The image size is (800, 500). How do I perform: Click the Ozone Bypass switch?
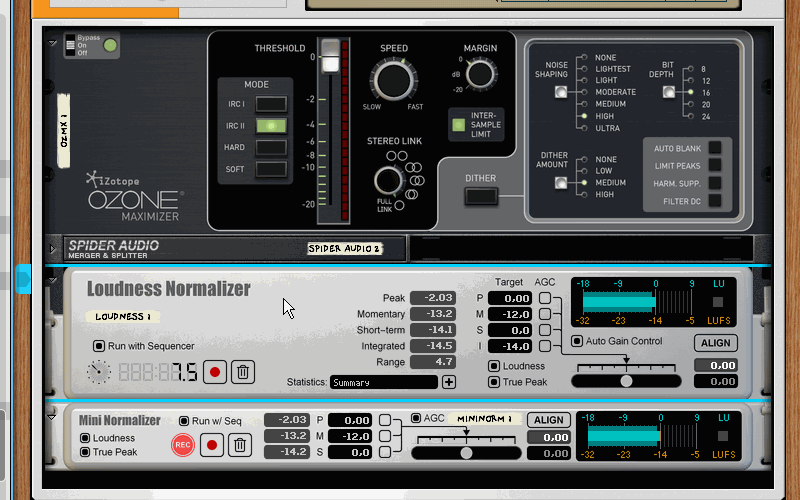[x=70, y=45]
